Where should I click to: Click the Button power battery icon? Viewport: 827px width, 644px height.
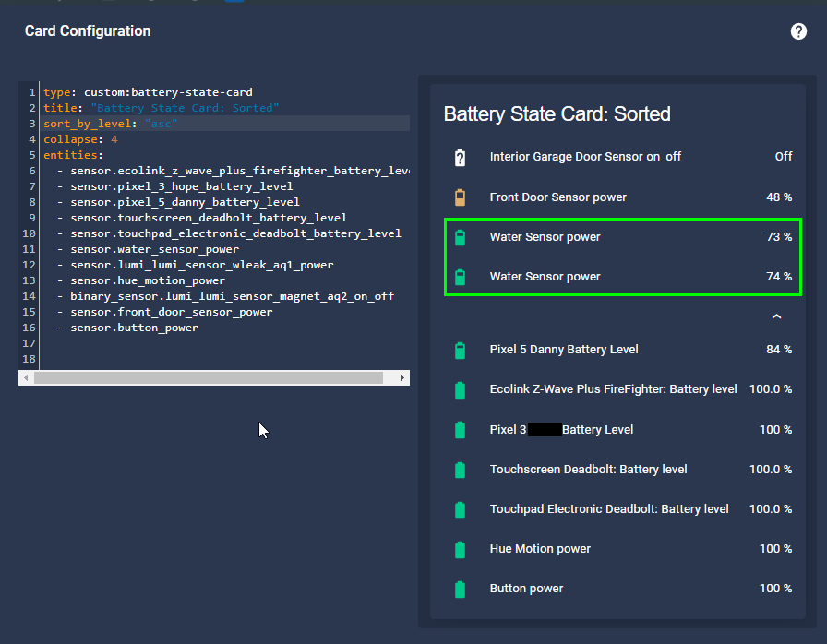460,589
